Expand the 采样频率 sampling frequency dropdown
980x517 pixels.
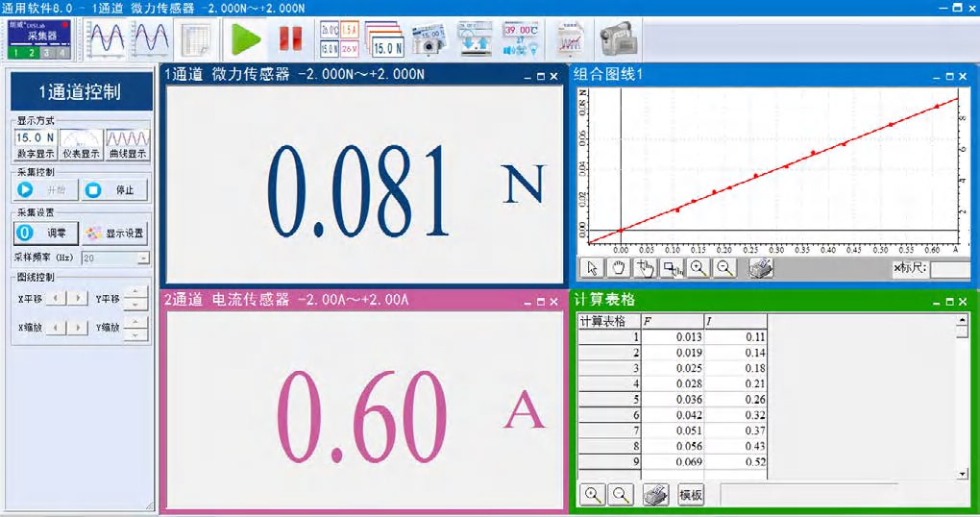click(x=143, y=258)
